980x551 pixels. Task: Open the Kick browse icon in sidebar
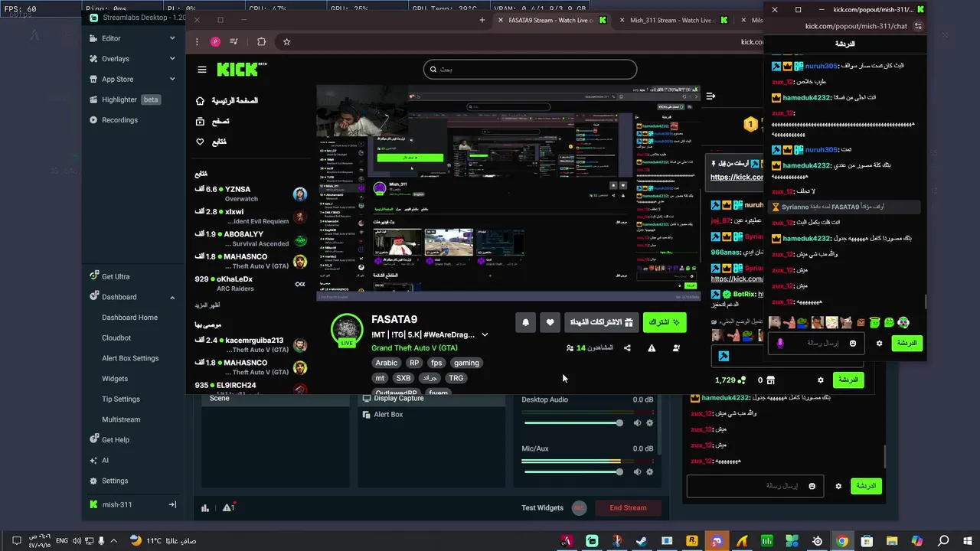[200, 121]
